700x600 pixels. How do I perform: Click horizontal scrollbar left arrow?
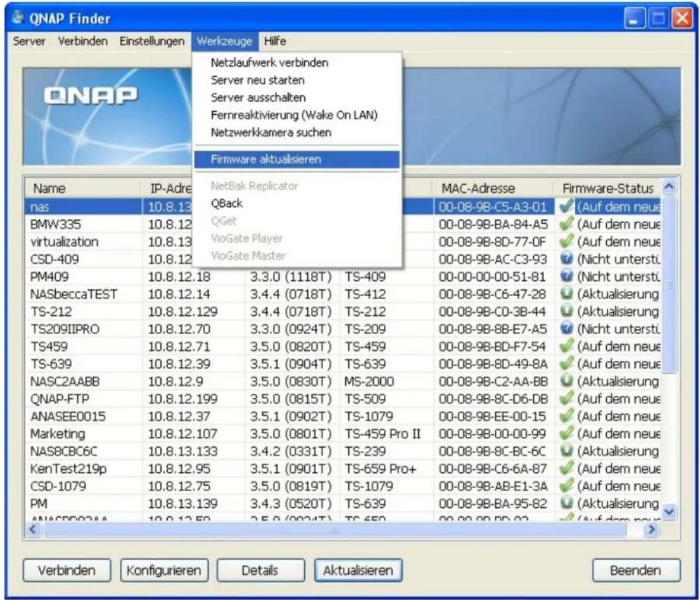click(x=33, y=529)
